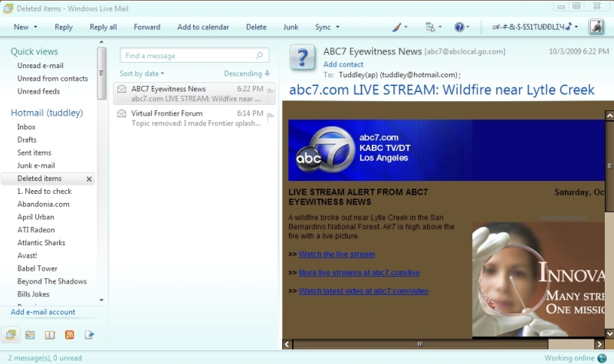This screenshot has height=364, width=614.
Task: Flag the Virtual Frontier Forum message
Action: (270, 116)
